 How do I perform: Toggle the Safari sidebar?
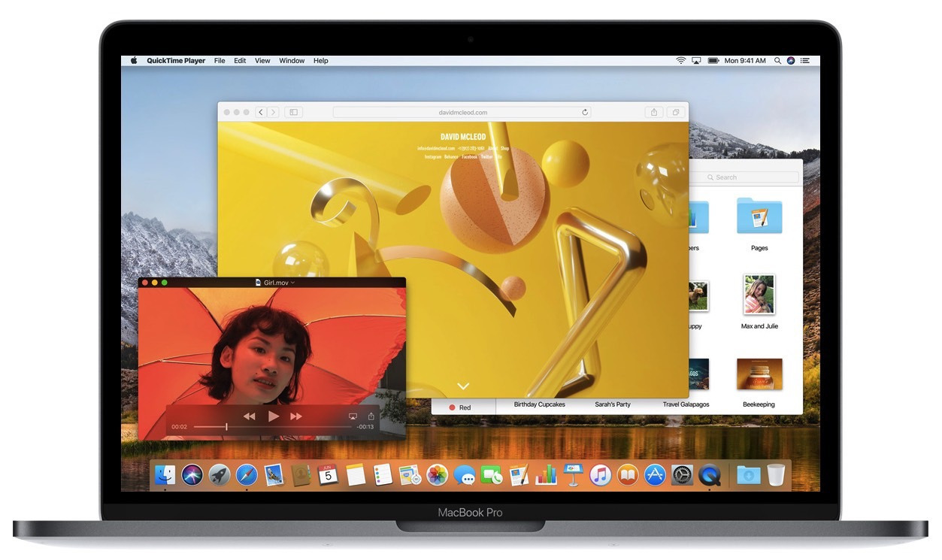click(294, 112)
